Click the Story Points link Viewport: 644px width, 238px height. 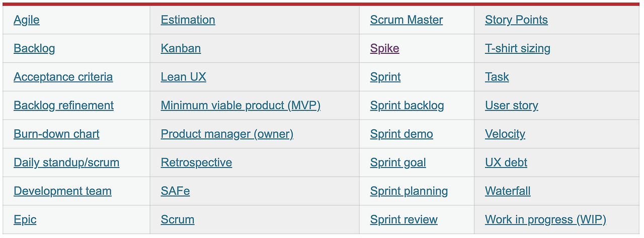pyautogui.click(x=516, y=20)
